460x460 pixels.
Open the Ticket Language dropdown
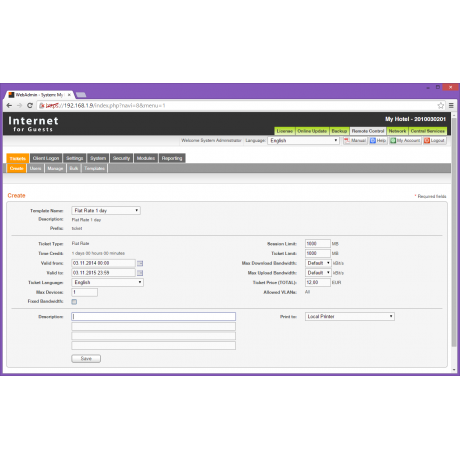pos(107,282)
